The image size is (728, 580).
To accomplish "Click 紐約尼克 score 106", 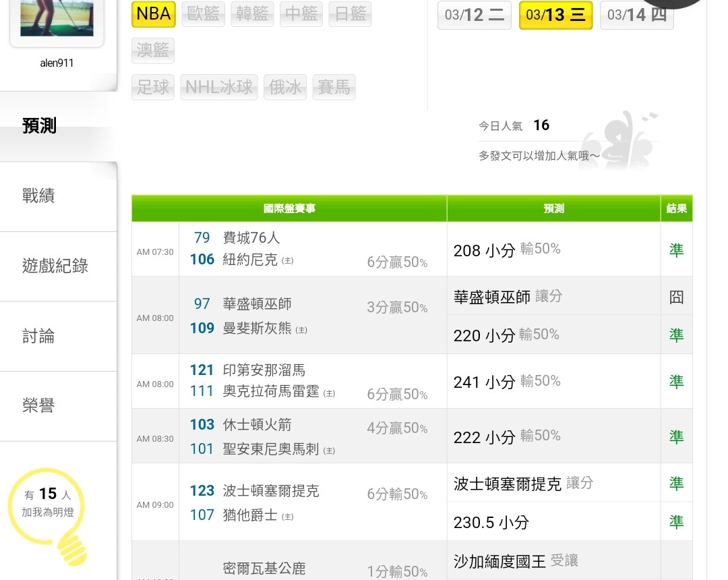I will (202, 260).
